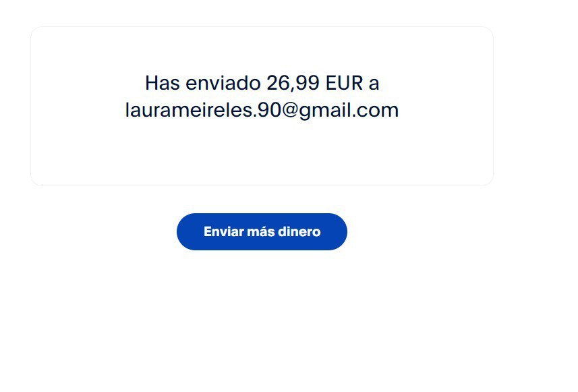Click the word enviado in the confirmation
The width and height of the screenshot is (578, 392).
point(223,82)
